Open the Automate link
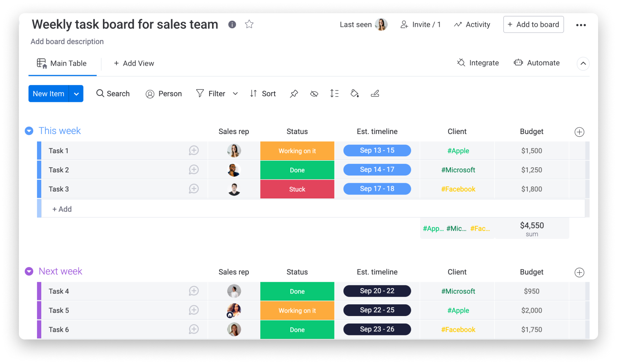Screen dimensions: 617x364 [x=537, y=63]
